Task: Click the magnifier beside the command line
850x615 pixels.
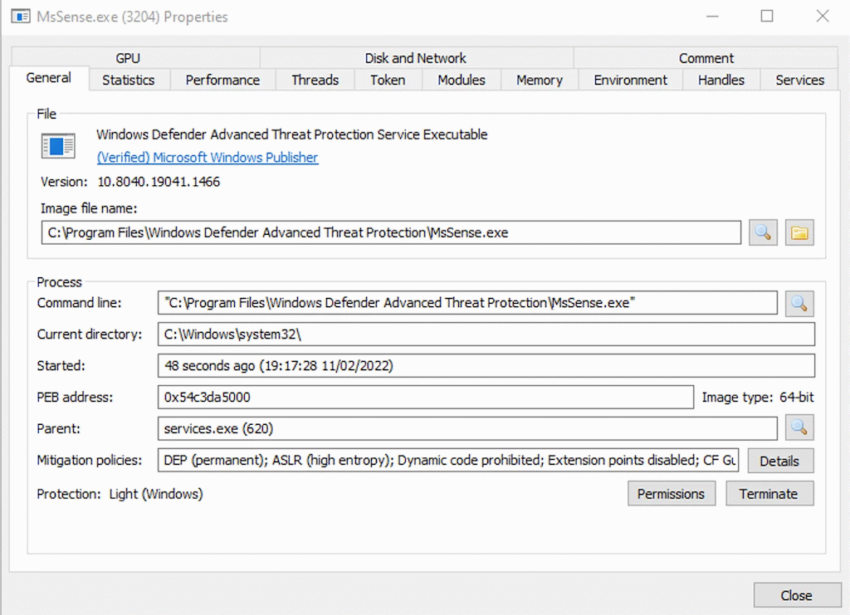Action: tap(800, 303)
